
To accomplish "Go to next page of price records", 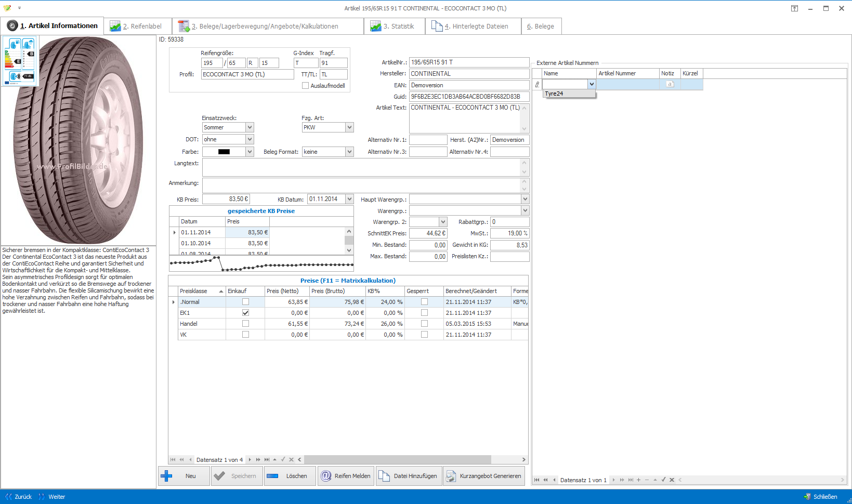I will pos(258,460).
